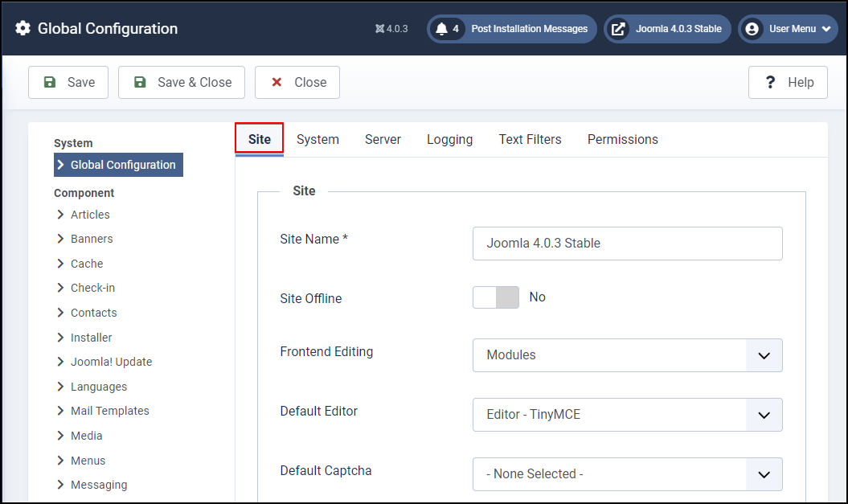Click the disk icon on the Save button

[50, 82]
